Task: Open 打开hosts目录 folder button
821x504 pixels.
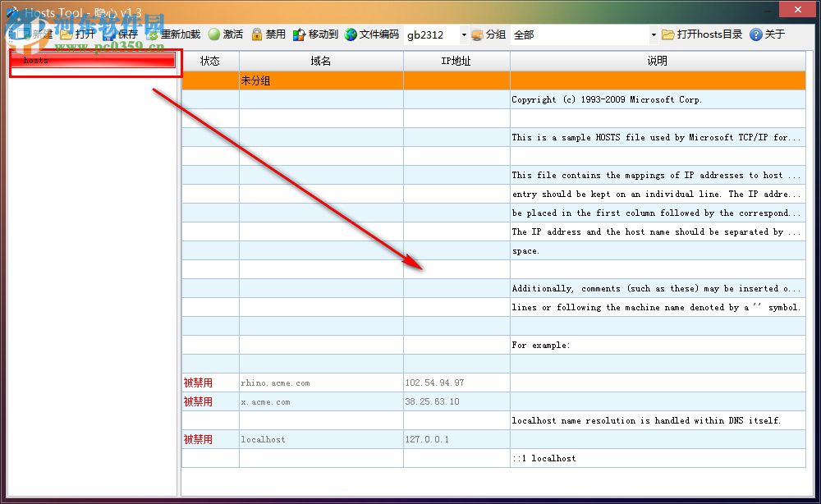Action: coord(704,34)
